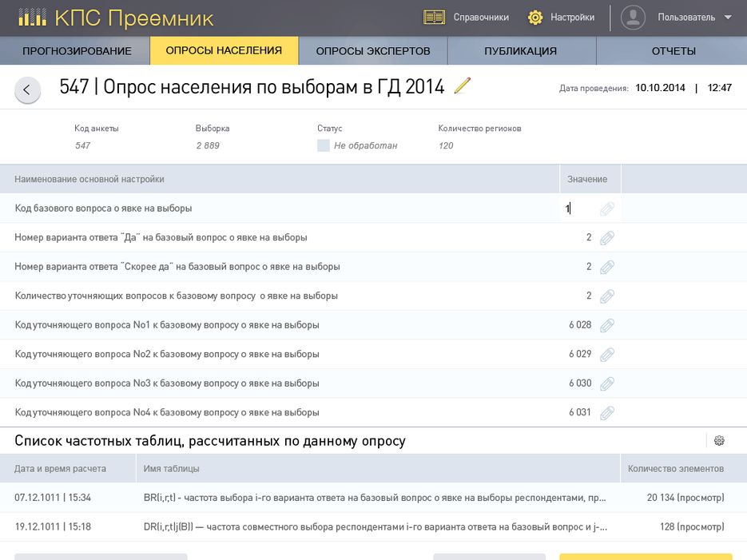
Task: Go back using the round arrow button
Action: click(27, 89)
